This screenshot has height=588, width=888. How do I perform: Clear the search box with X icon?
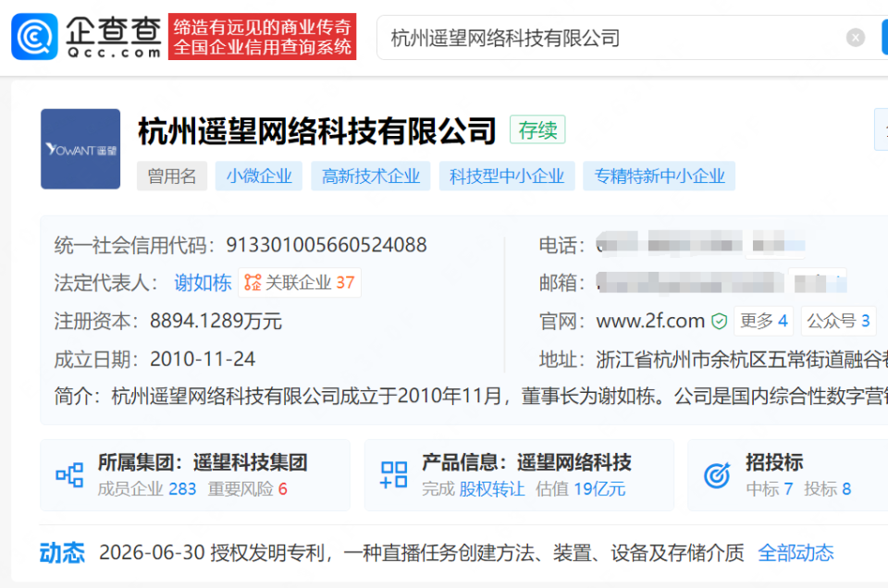point(855,37)
